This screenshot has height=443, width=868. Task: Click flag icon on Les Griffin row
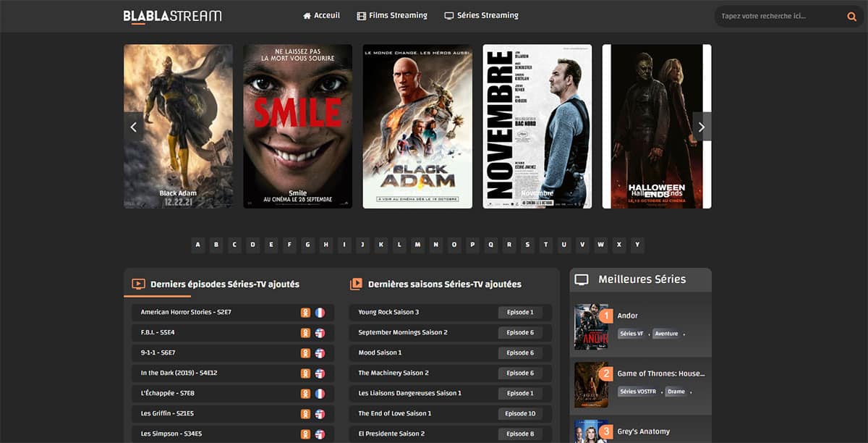click(x=320, y=414)
